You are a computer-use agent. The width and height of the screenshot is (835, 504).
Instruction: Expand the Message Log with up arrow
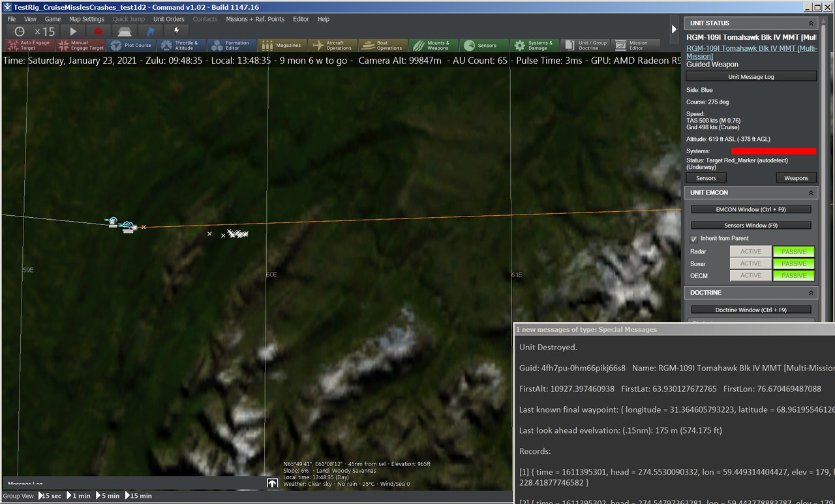[273, 483]
